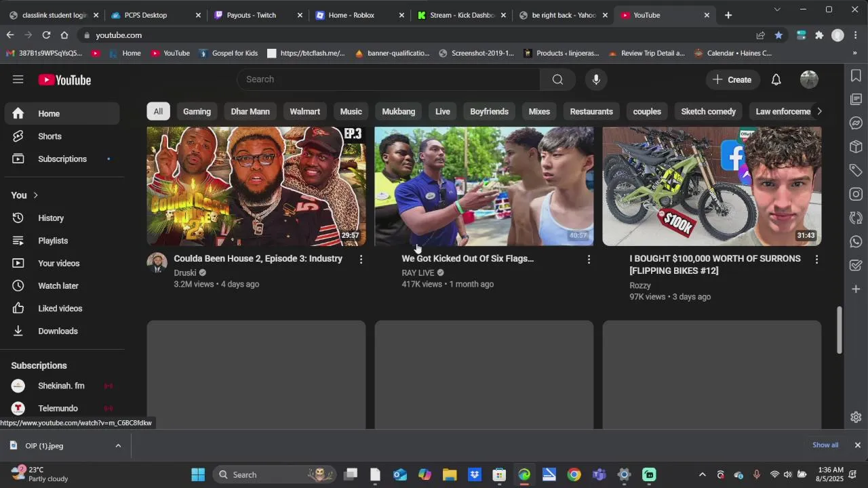Viewport: 868px width, 488px height.
Task: Open Messenger in the side panel
Action: point(856,123)
